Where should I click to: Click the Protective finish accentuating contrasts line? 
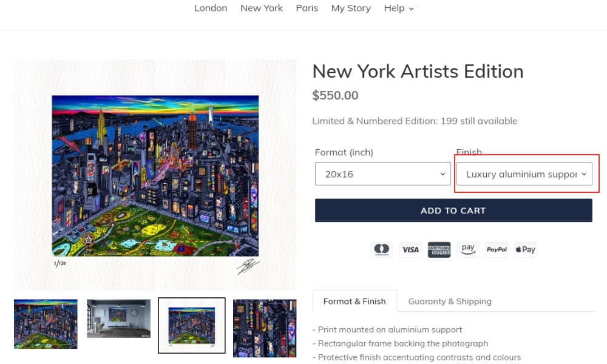(416, 357)
